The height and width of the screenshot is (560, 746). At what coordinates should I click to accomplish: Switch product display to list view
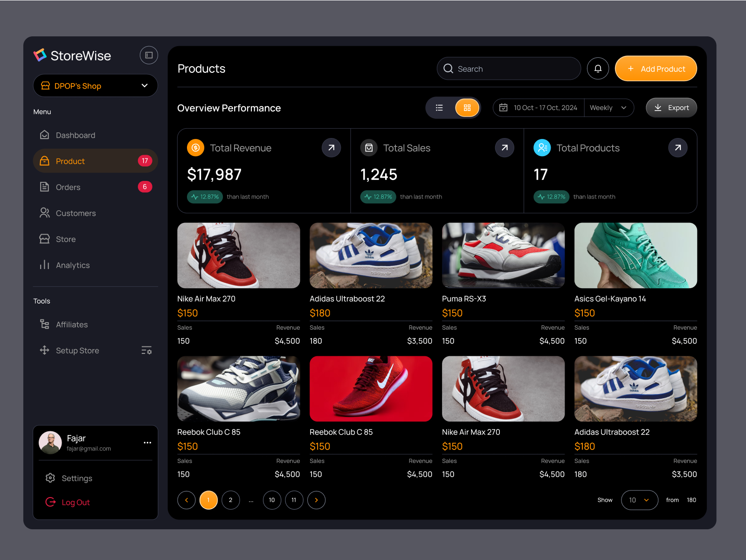439,107
